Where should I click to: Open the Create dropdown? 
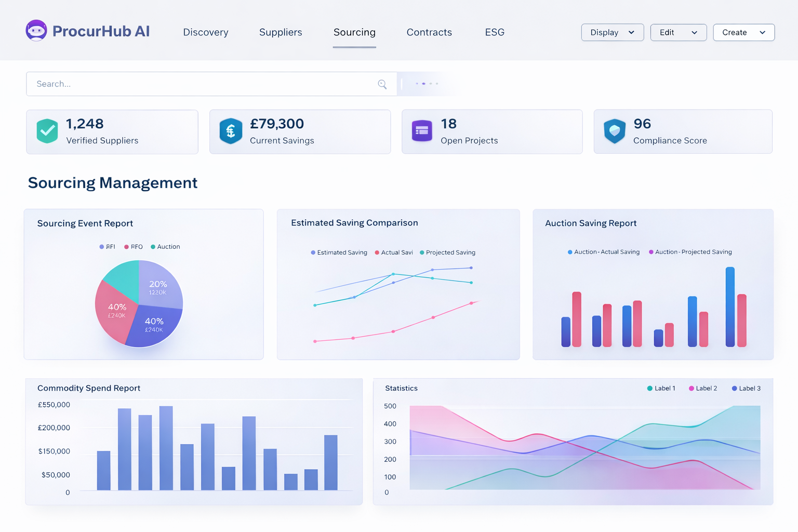(x=743, y=32)
